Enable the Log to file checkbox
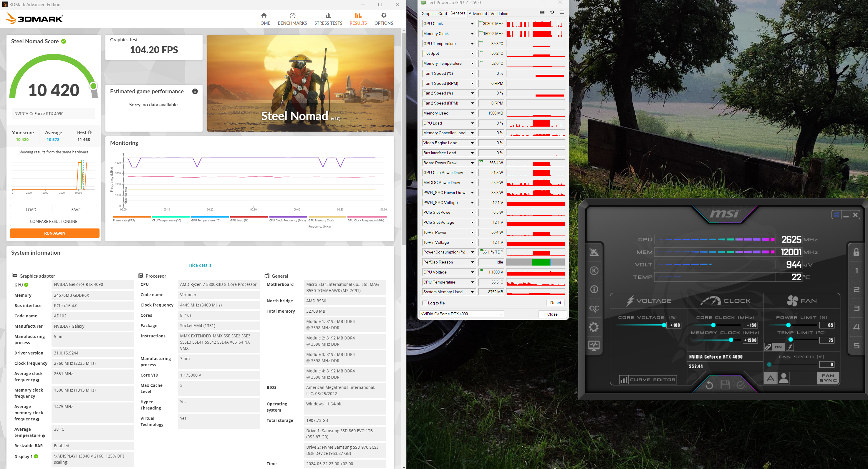 click(x=425, y=303)
